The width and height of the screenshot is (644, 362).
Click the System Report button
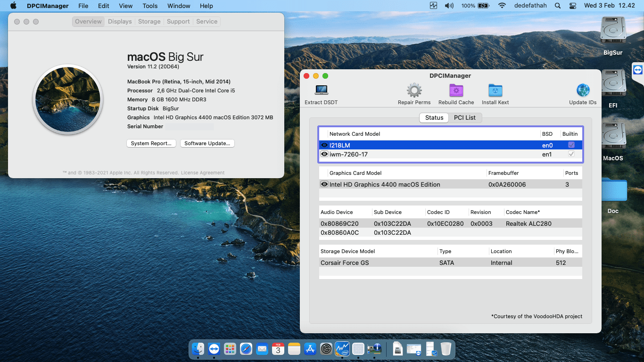point(151,143)
